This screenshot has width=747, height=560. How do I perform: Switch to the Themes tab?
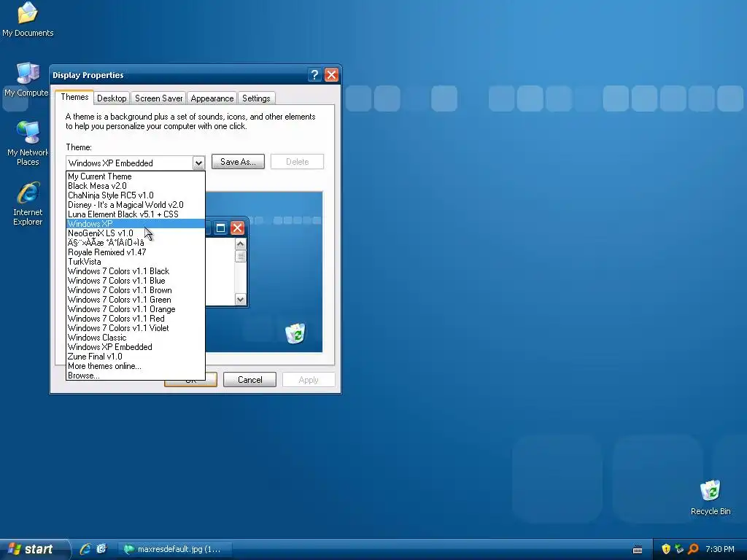(74, 97)
